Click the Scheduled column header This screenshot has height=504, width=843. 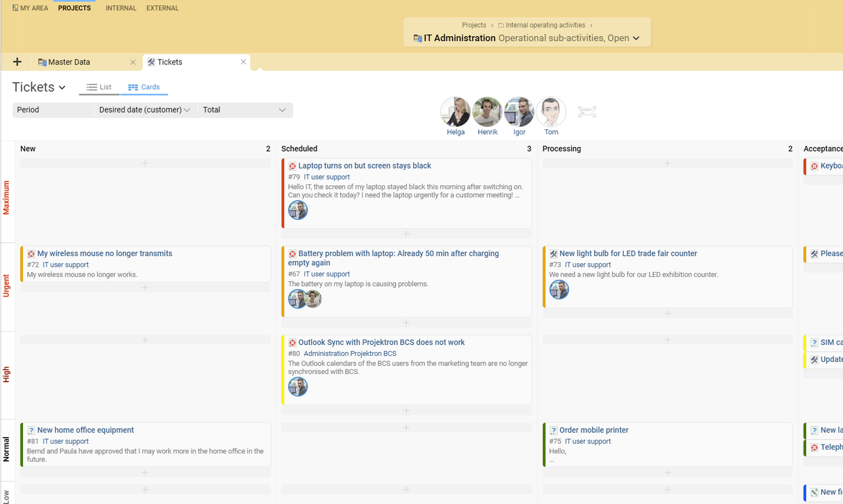299,149
